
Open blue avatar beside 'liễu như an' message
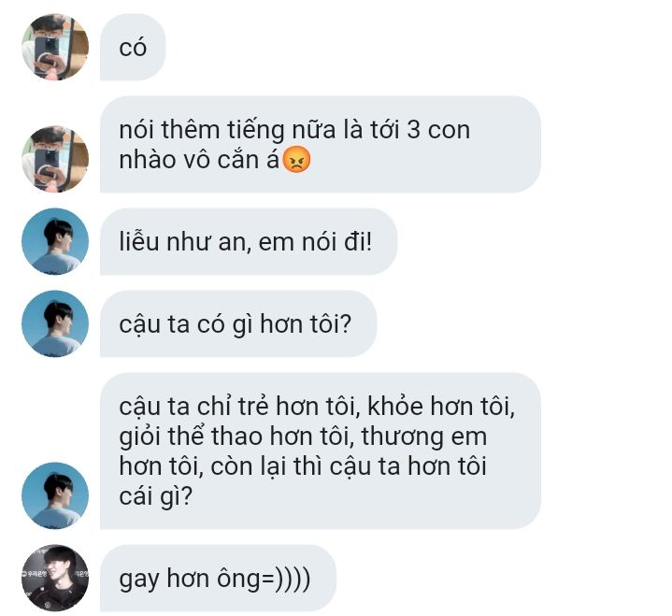55,241
